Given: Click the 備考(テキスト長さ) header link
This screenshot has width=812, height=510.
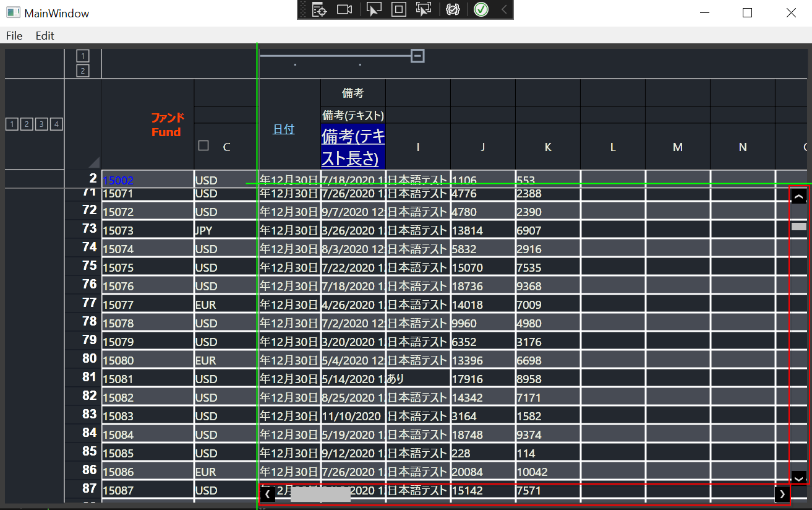Looking at the screenshot, I should pos(353,147).
